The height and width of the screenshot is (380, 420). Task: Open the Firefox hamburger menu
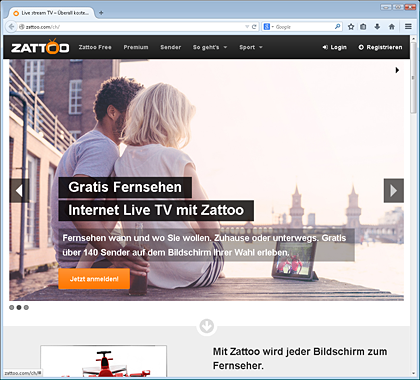pyautogui.click(x=408, y=27)
